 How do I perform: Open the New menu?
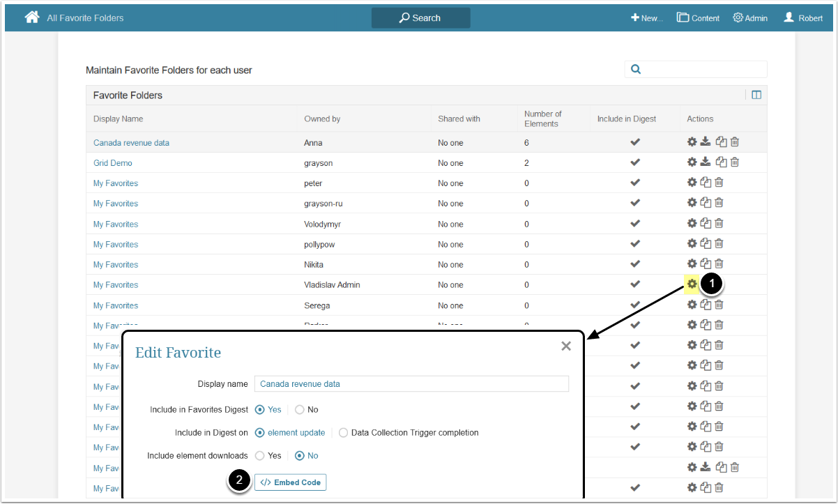pos(646,18)
